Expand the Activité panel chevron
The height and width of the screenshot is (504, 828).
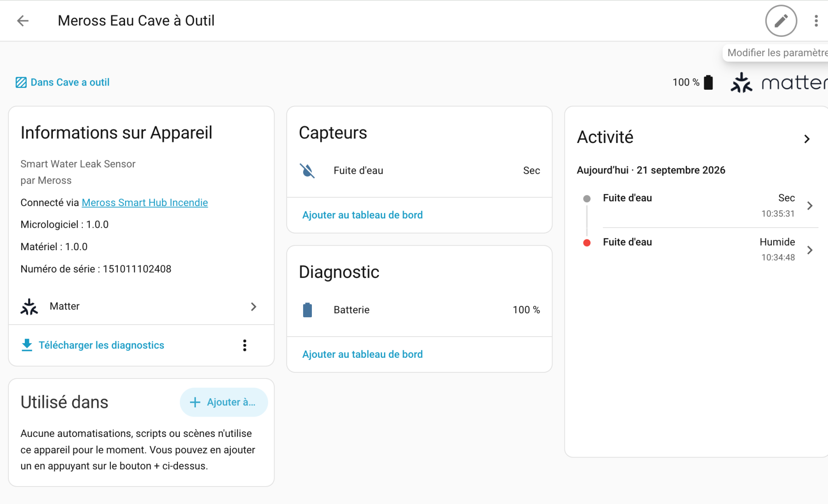pyautogui.click(x=807, y=139)
